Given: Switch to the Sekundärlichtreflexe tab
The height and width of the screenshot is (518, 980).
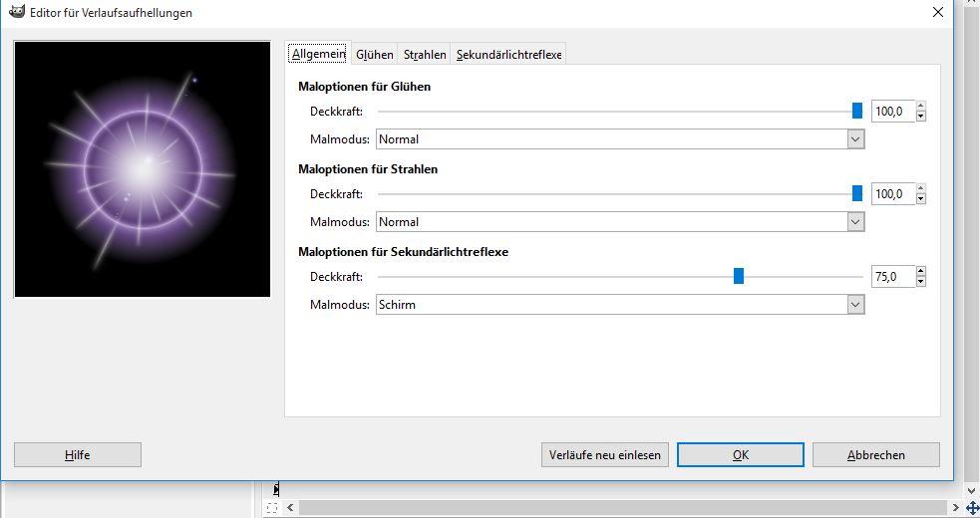Looking at the screenshot, I should coord(508,55).
